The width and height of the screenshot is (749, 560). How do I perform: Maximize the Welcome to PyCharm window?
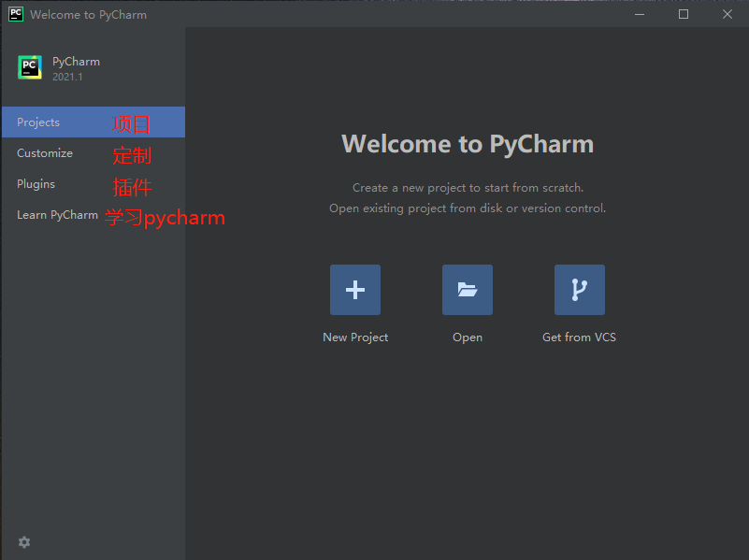pyautogui.click(x=684, y=14)
